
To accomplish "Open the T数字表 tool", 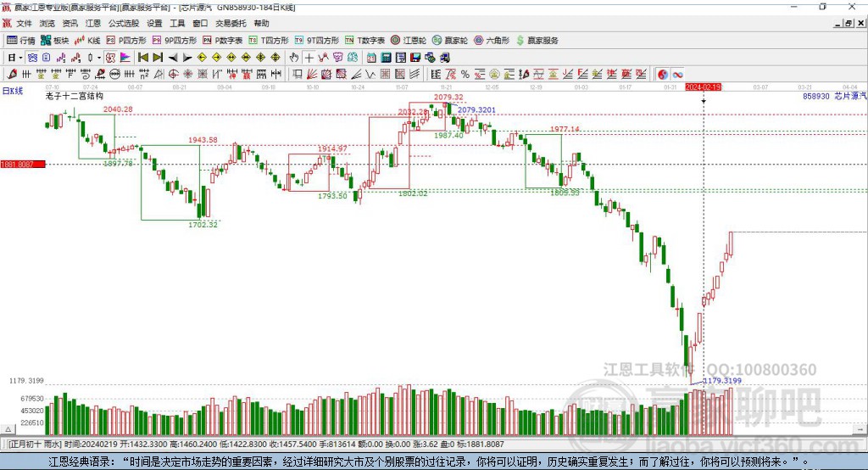I will click(364, 41).
